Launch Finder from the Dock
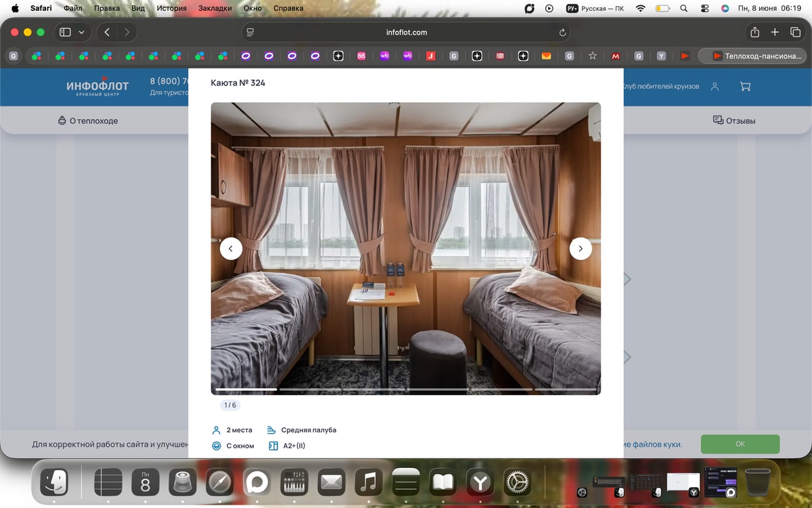The height and width of the screenshot is (508, 812). tap(55, 482)
